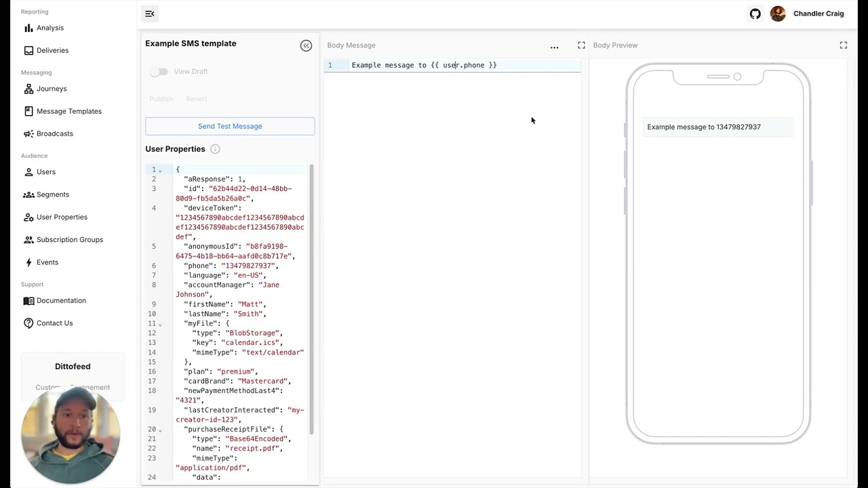Click the "aResponse": 1 JSON line
Screen dimensions: 868x488
tap(215, 179)
